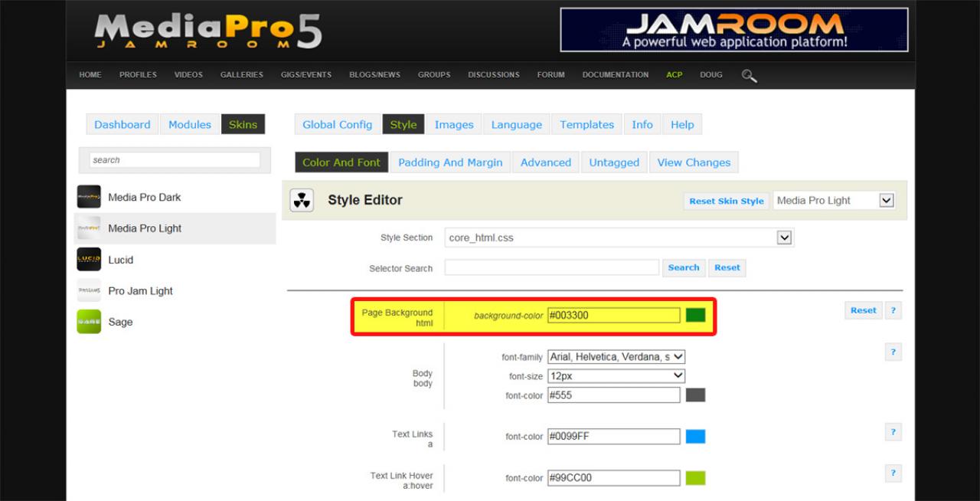The height and width of the screenshot is (501, 980).
Task: Click the background-color field showing #003300
Action: (x=614, y=315)
